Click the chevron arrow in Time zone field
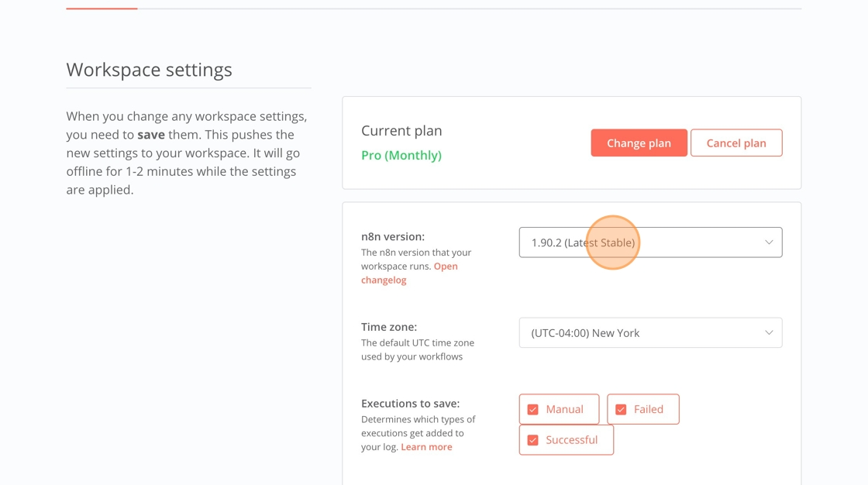 [769, 333]
